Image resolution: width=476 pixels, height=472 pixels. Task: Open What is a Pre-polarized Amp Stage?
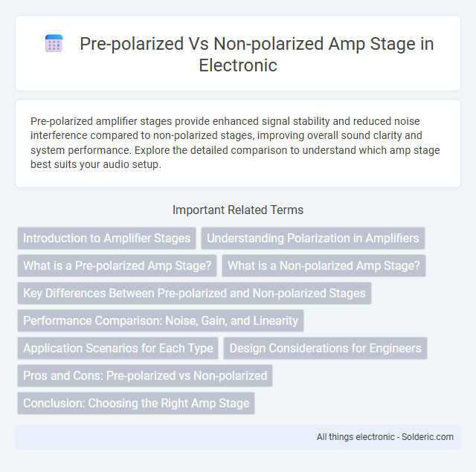click(117, 265)
